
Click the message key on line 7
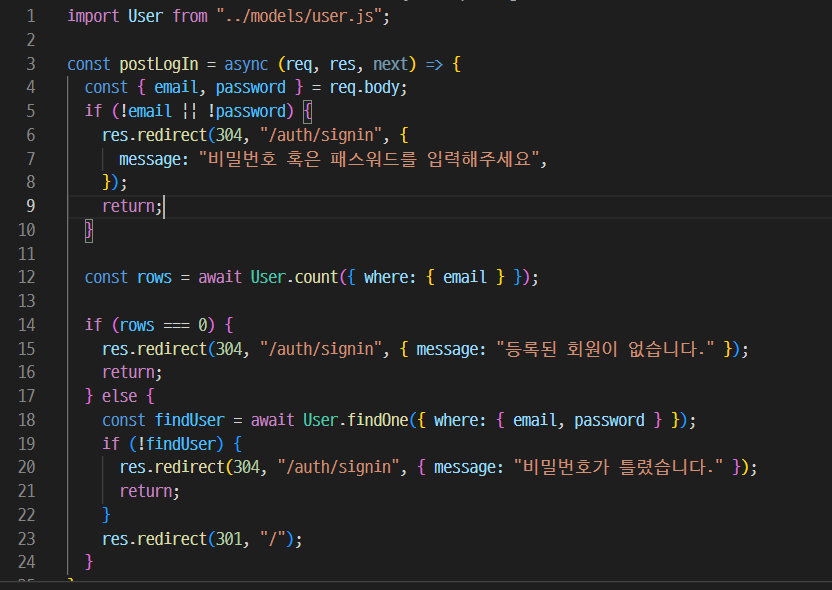point(150,159)
